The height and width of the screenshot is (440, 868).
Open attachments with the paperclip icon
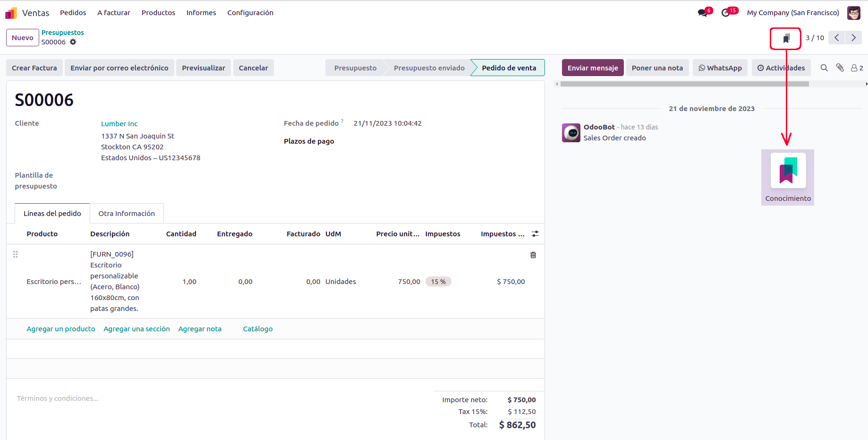point(840,68)
